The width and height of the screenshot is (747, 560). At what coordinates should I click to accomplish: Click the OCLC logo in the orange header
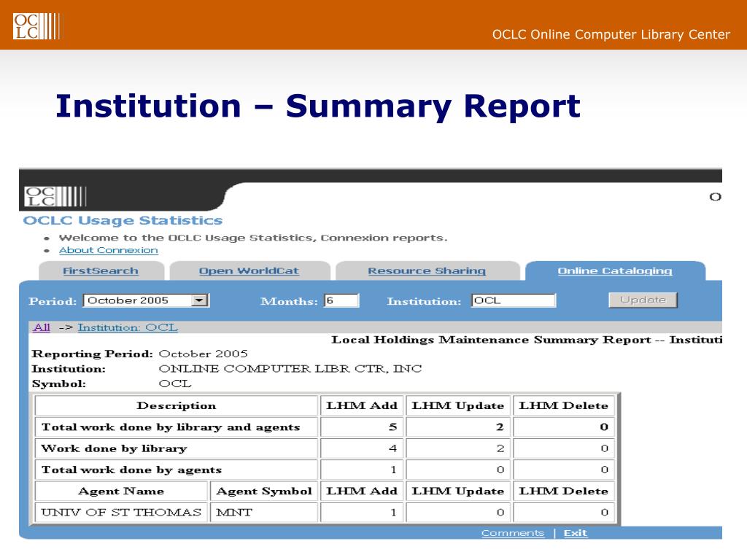[36, 26]
